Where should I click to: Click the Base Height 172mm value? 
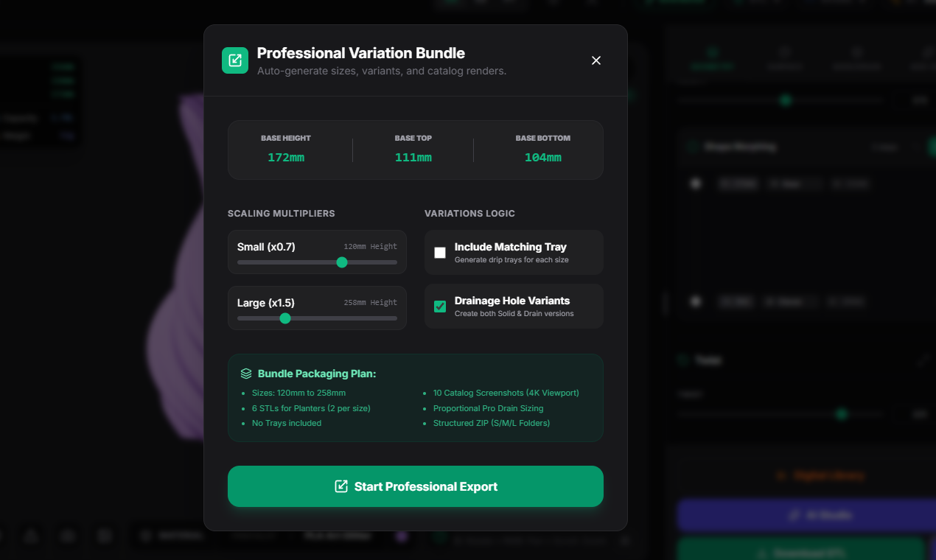(x=286, y=158)
